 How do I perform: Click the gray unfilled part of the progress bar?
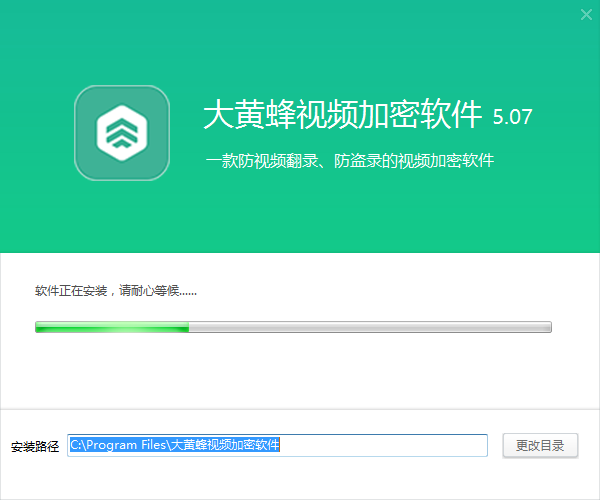[370, 326]
